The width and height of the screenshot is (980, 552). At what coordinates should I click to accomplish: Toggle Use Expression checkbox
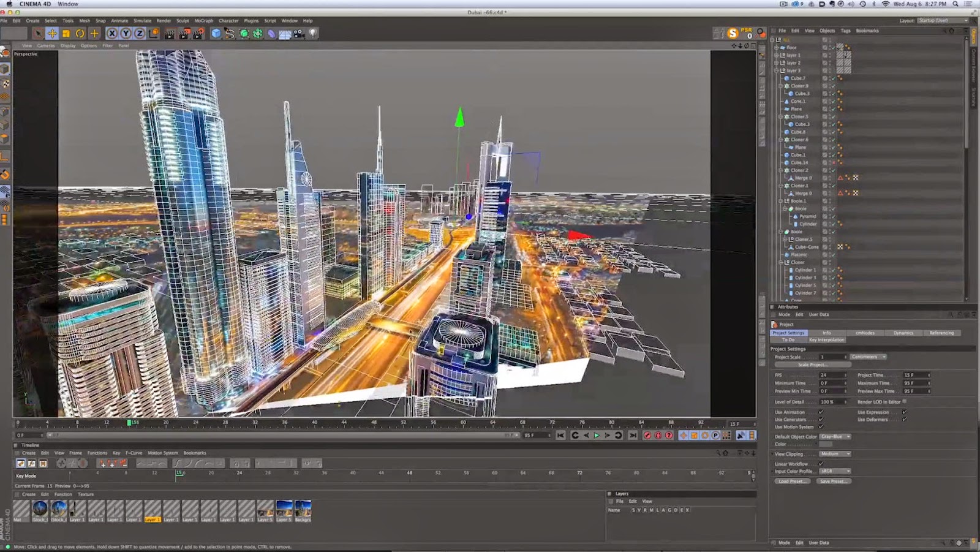[x=904, y=412]
